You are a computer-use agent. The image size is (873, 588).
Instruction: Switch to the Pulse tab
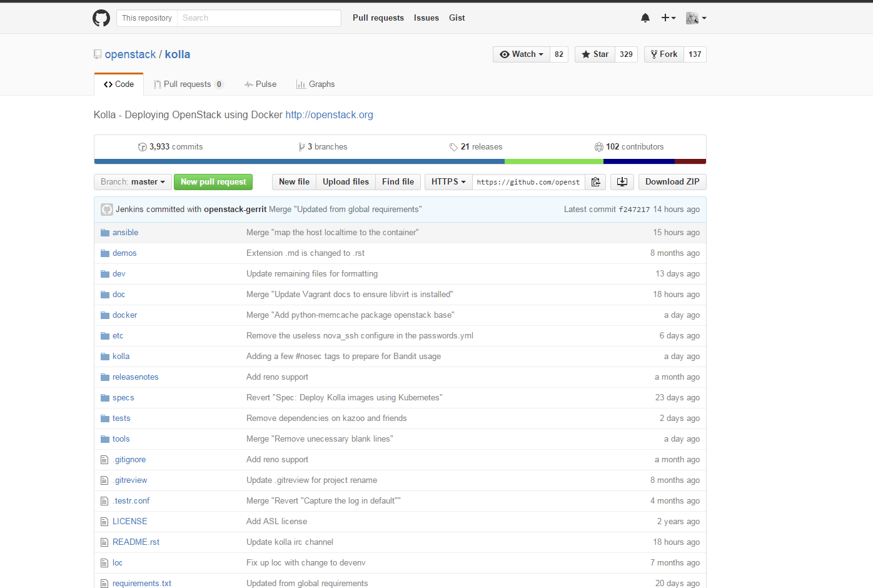pos(260,84)
